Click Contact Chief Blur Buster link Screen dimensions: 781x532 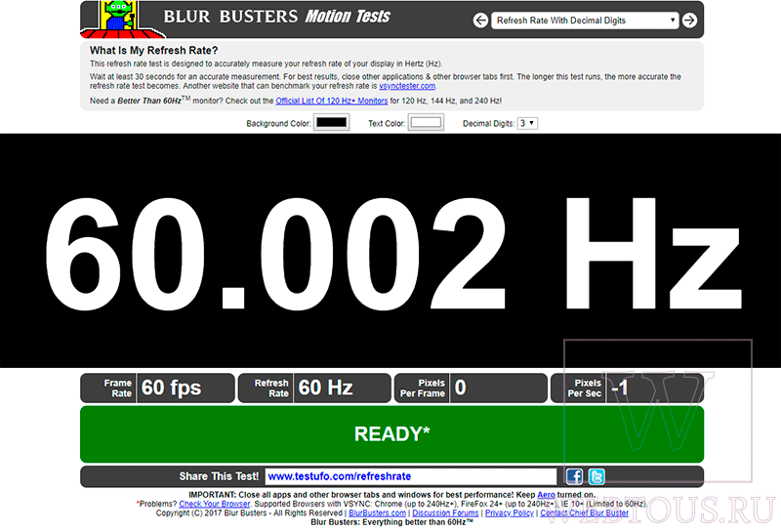click(x=584, y=512)
